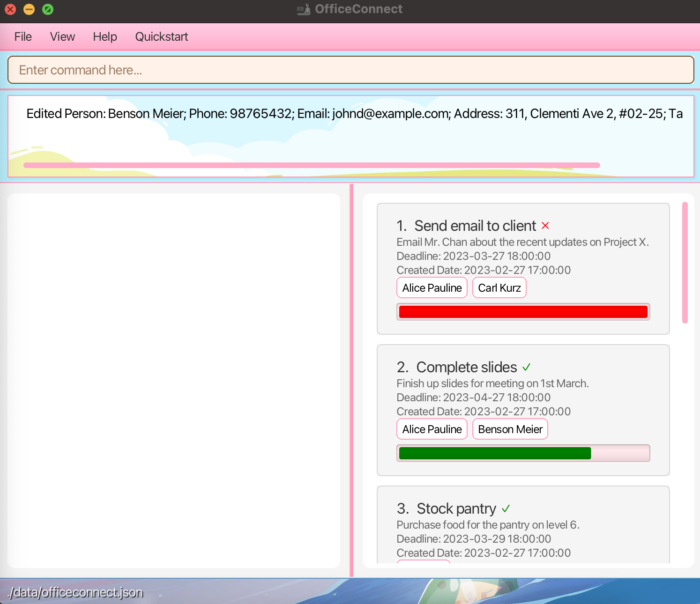Click the red cross on 'Send email to client'
This screenshot has height=604, width=700.
[545, 226]
